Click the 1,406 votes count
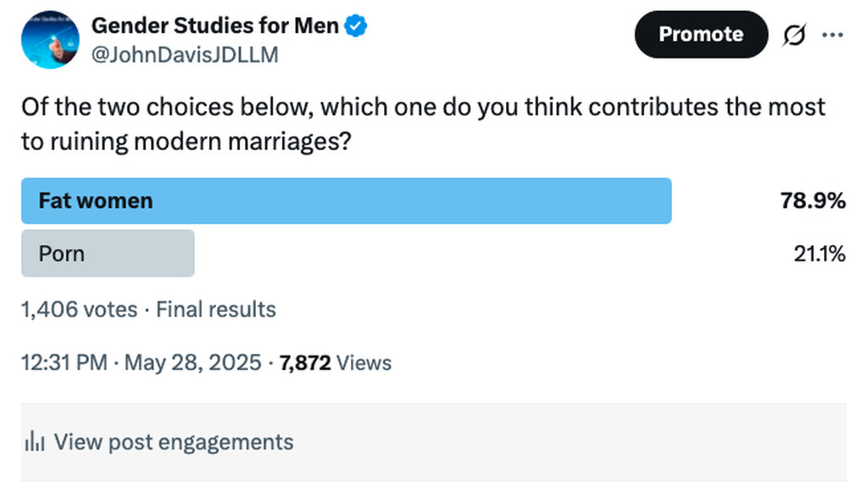The width and height of the screenshot is (868, 492). click(x=79, y=310)
